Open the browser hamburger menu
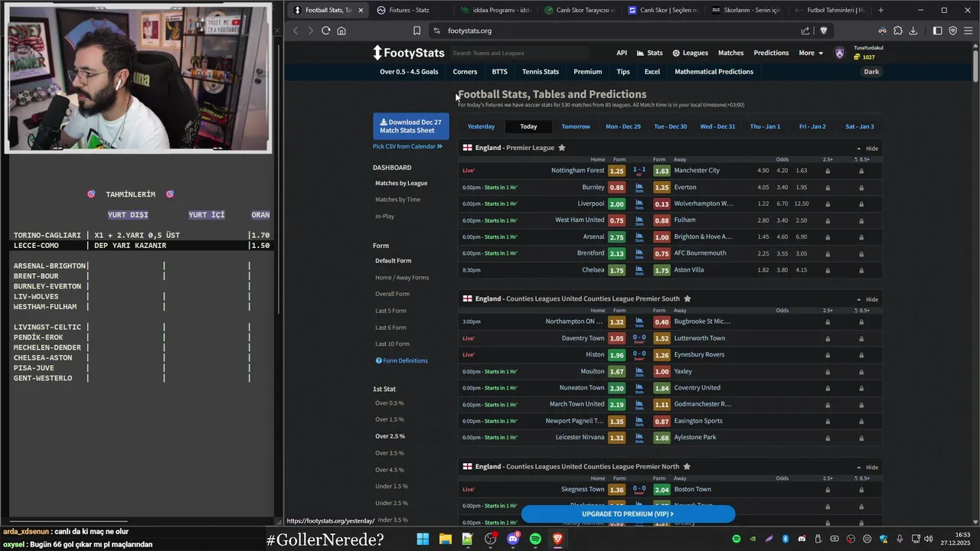The width and height of the screenshot is (980, 551). (x=969, y=31)
